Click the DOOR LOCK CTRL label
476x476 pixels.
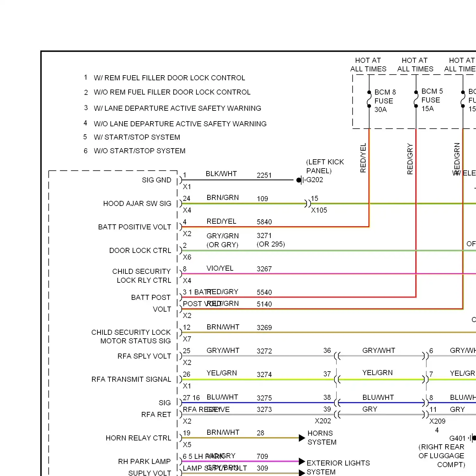(x=140, y=250)
